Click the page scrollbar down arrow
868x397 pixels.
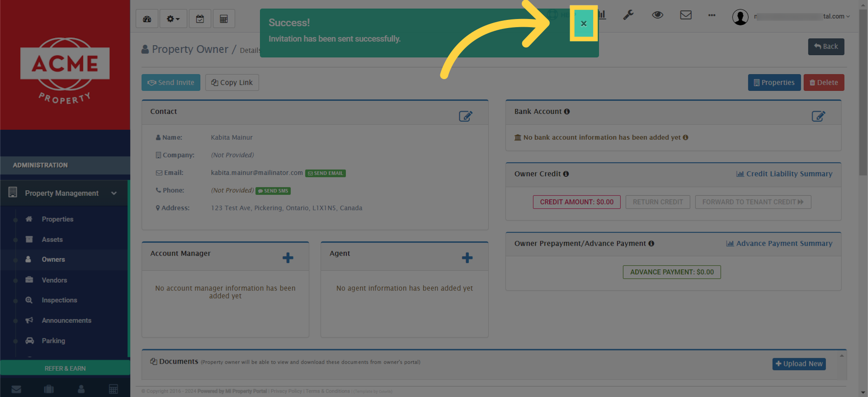tap(863, 392)
